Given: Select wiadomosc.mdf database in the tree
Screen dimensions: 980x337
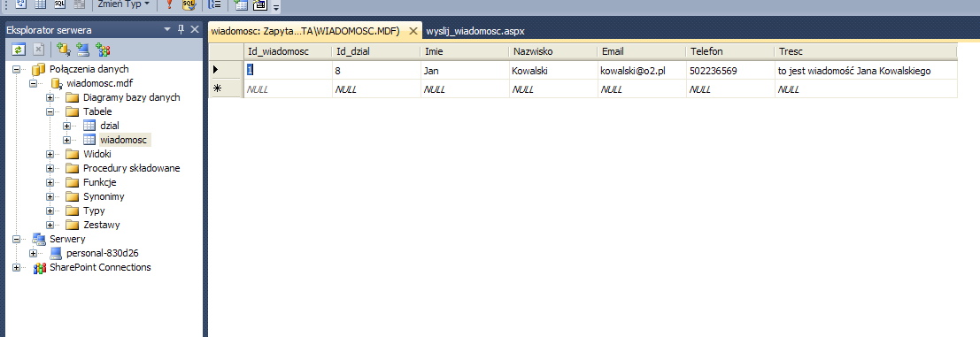Looking at the screenshot, I should [x=99, y=83].
